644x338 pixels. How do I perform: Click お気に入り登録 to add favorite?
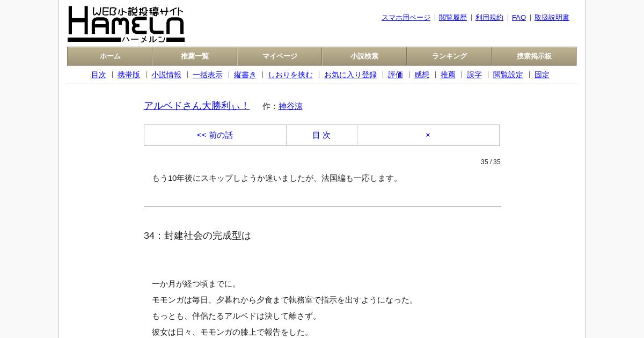pos(350,75)
